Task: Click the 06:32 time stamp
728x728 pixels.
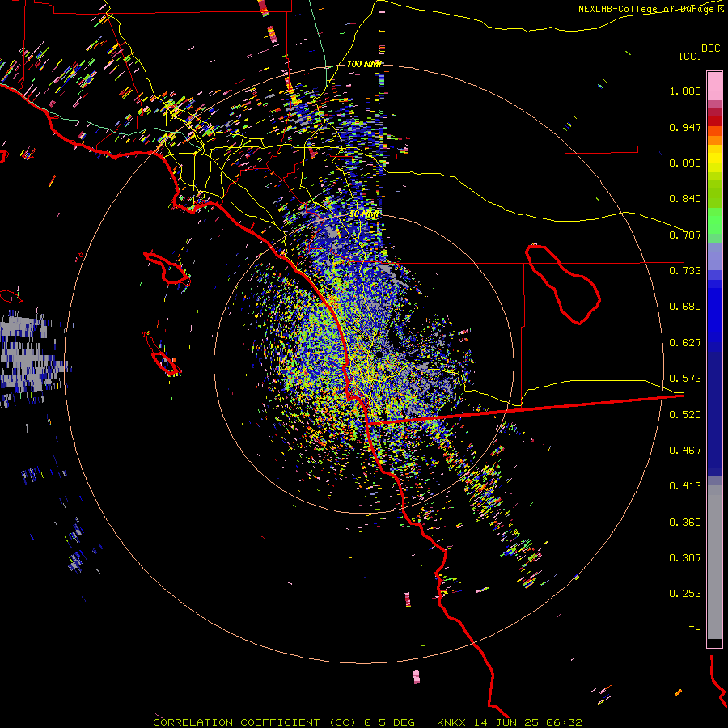Action: pos(564,722)
